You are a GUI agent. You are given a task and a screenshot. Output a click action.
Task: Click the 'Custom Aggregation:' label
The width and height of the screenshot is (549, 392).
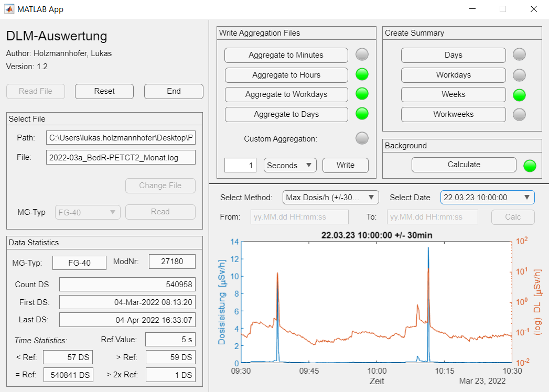(x=281, y=139)
